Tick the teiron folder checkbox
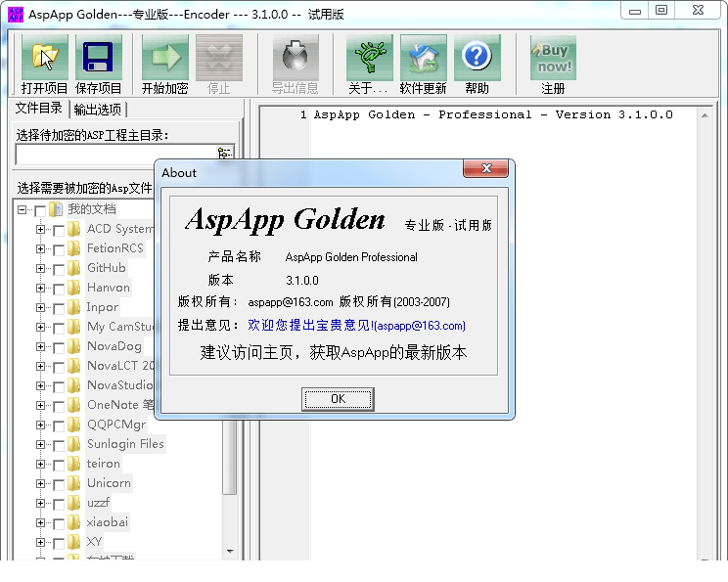 [x=59, y=465]
